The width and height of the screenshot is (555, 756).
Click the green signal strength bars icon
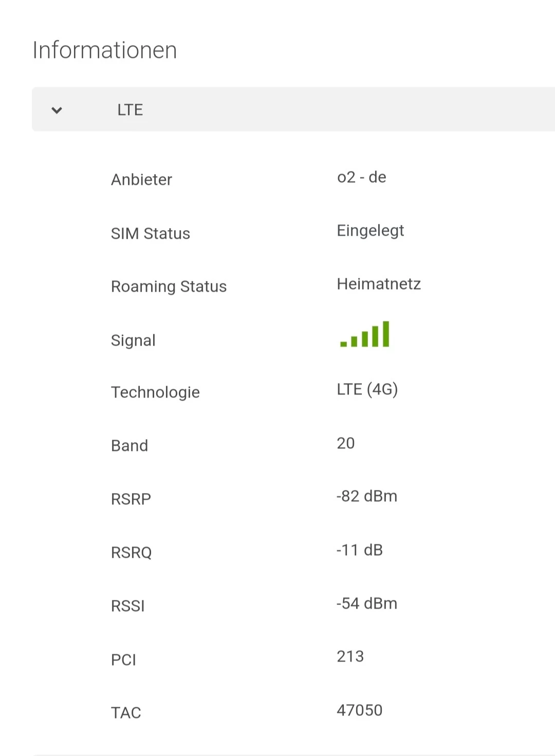click(x=365, y=334)
